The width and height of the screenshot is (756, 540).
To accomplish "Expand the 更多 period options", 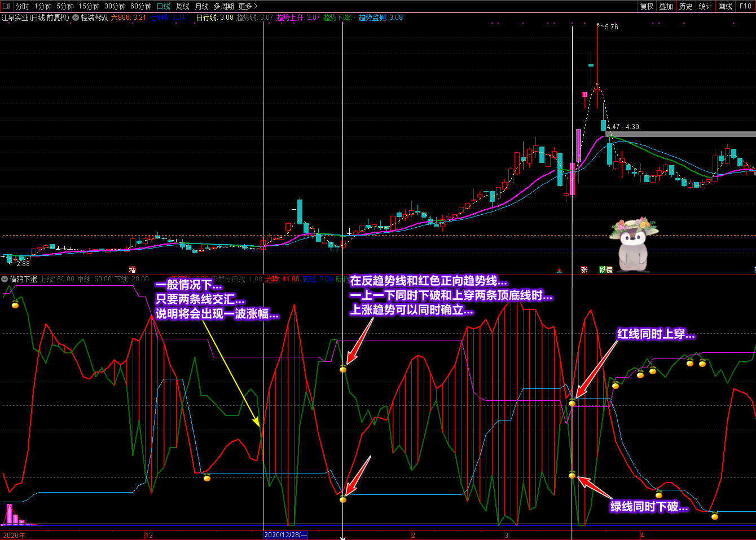I will point(248,6).
